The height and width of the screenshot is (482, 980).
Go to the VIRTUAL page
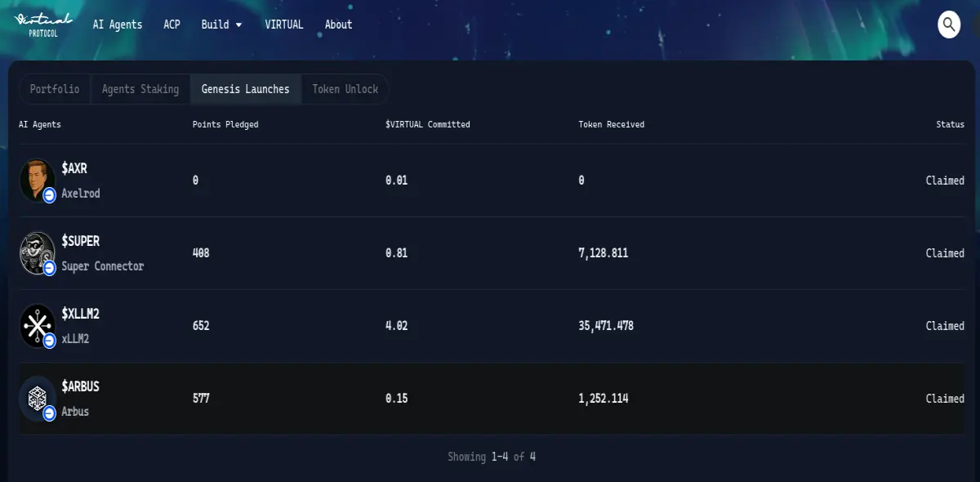point(284,25)
